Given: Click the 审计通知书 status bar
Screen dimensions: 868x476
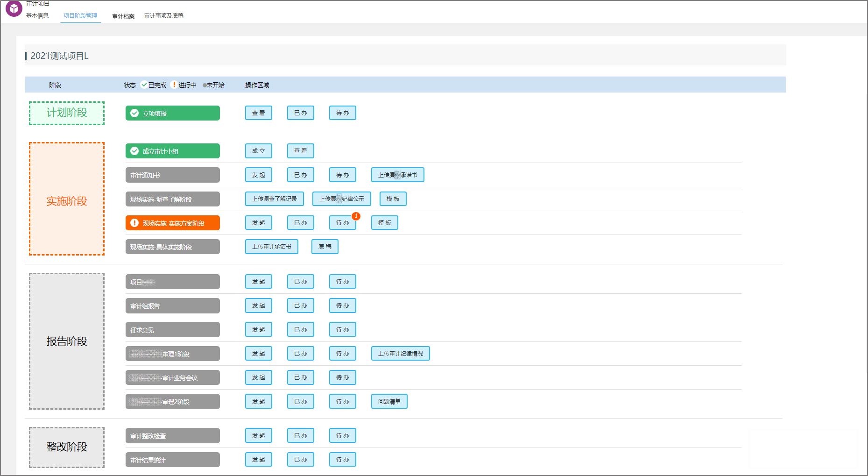Looking at the screenshot, I should point(173,175).
